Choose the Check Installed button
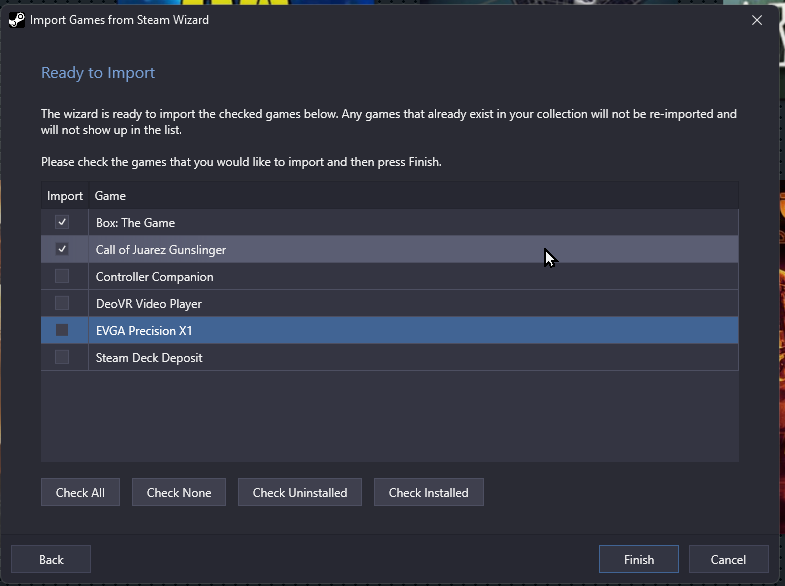Image resolution: width=785 pixels, height=586 pixels. point(429,492)
